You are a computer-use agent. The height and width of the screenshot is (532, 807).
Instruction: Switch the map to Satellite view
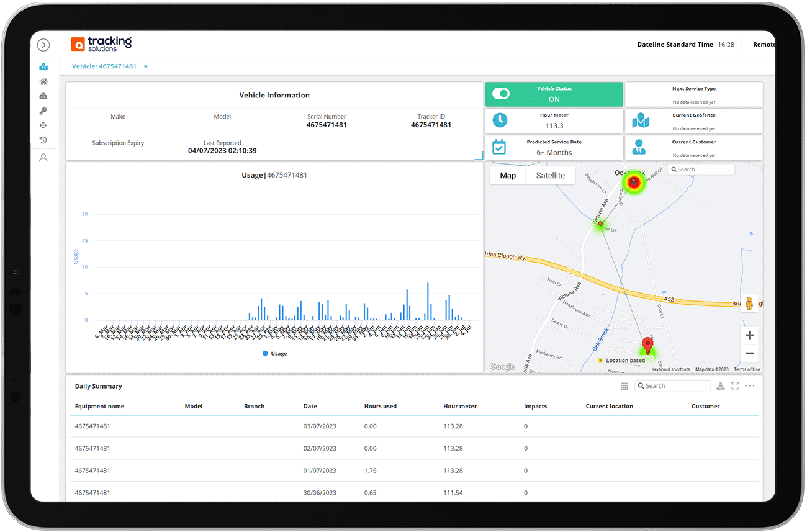point(550,176)
